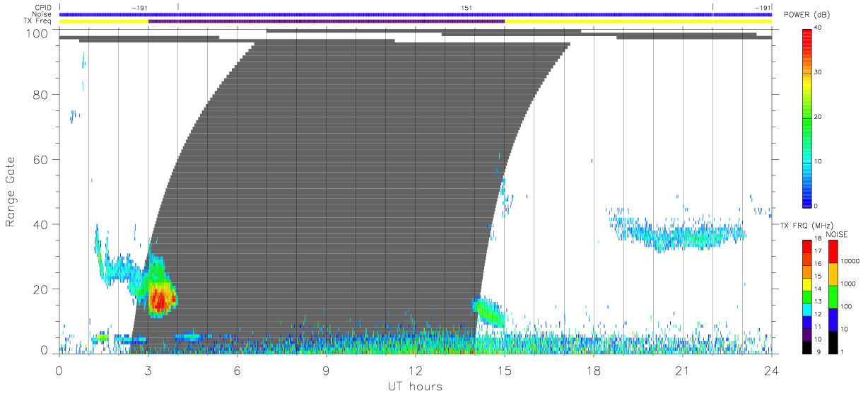Viewport: 868px width, 401px height.
Task: Click the yellow band of the TX FRQ legend
Action: pos(807,284)
